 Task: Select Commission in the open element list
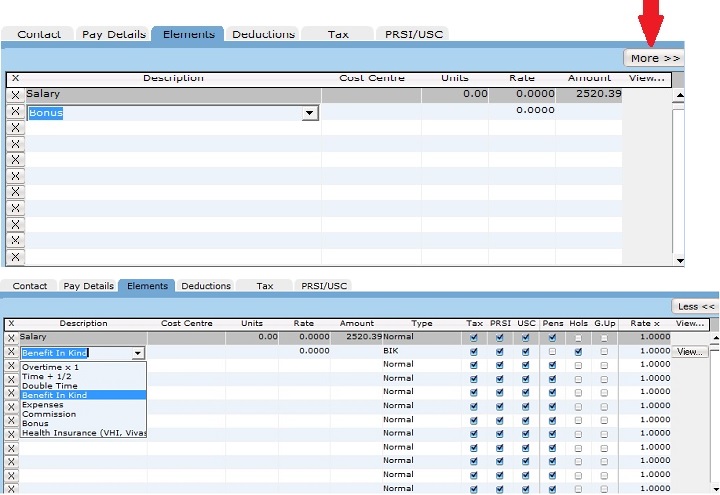point(48,414)
